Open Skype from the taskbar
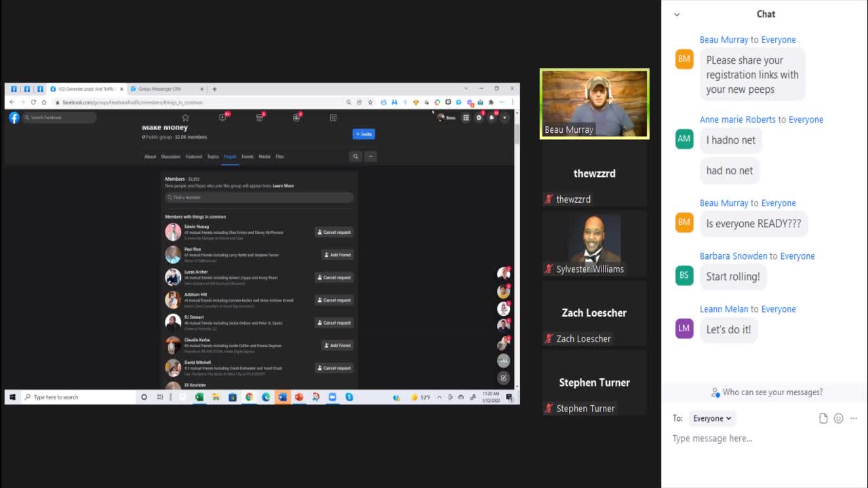Image resolution: width=868 pixels, height=488 pixels. point(349,397)
